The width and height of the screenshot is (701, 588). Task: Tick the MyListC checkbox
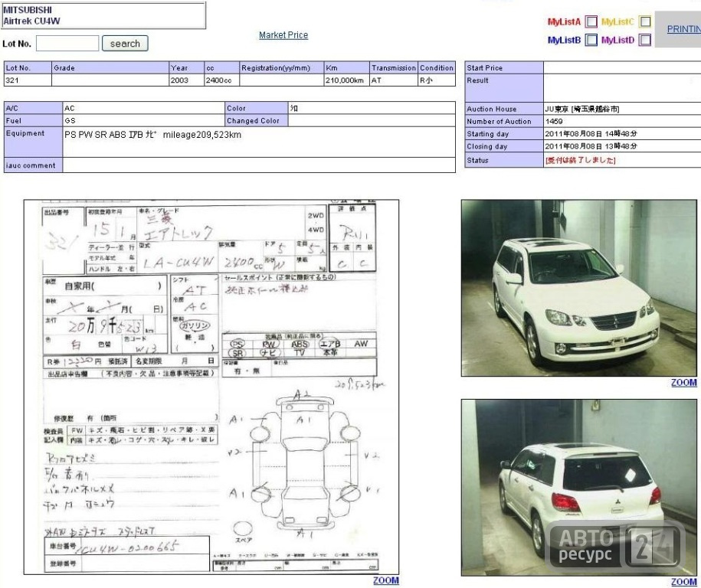click(x=644, y=21)
